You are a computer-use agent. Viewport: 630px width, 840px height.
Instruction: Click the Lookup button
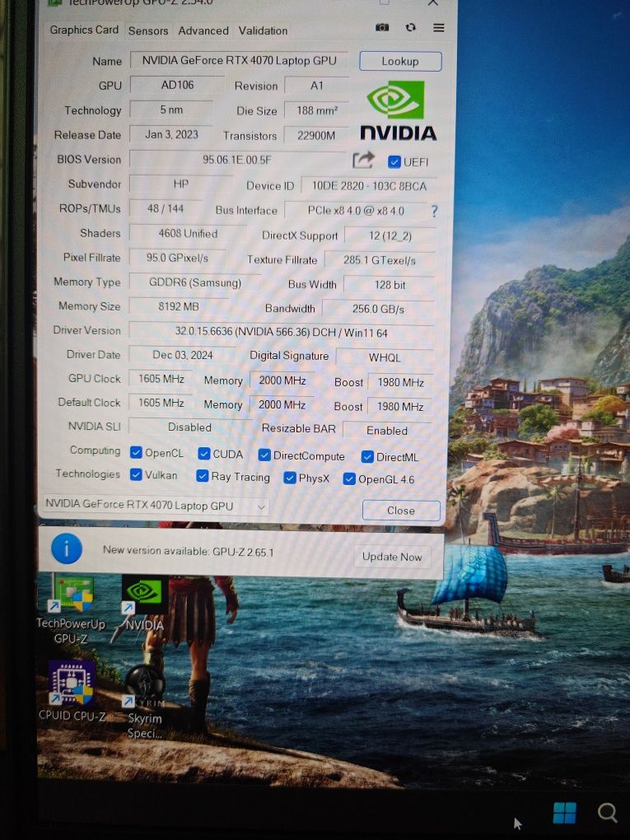(x=400, y=61)
